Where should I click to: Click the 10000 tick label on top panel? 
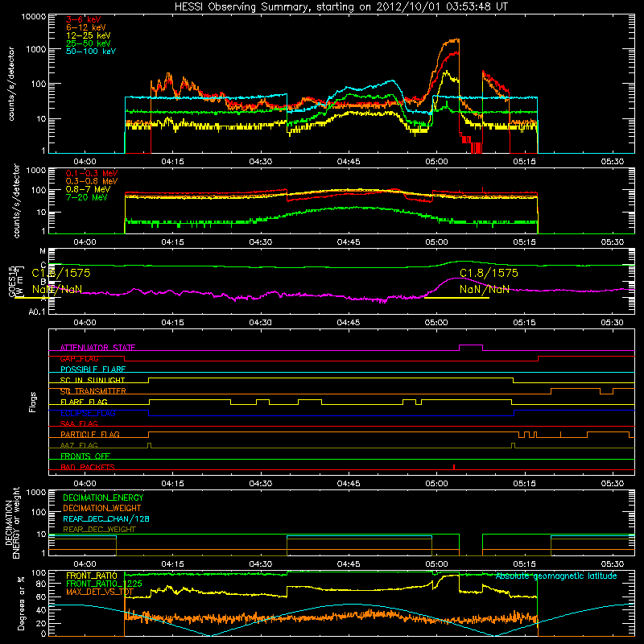tap(34, 16)
